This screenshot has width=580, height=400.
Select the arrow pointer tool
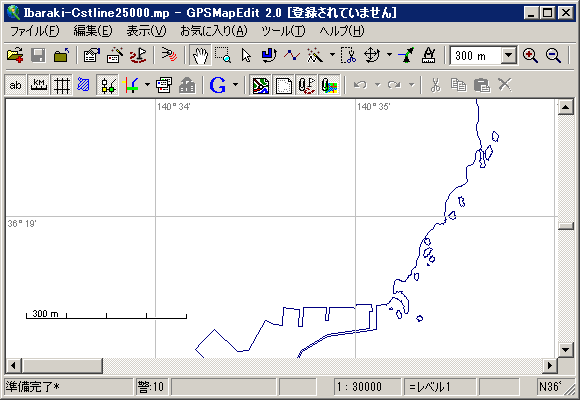[x=246, y=56]
